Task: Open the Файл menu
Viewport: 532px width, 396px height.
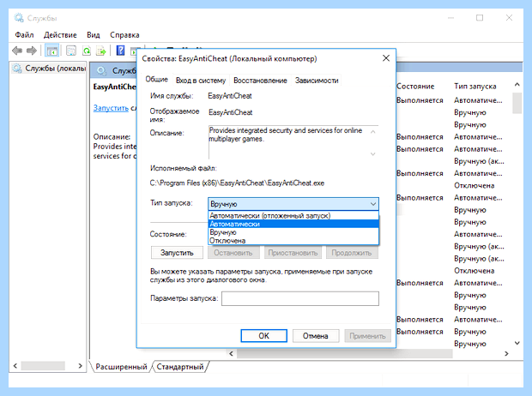Action: (x=24, y=35)
